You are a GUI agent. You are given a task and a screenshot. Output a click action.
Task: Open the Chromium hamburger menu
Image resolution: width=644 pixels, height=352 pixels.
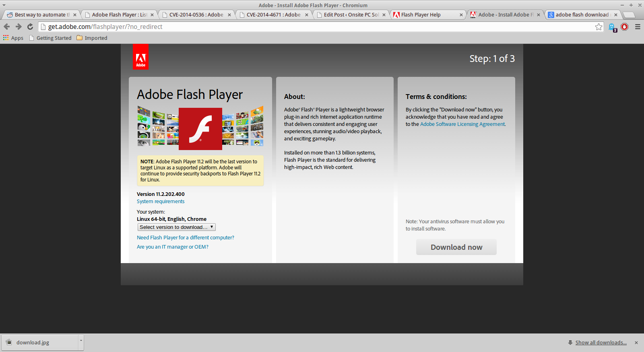point(638,27)
